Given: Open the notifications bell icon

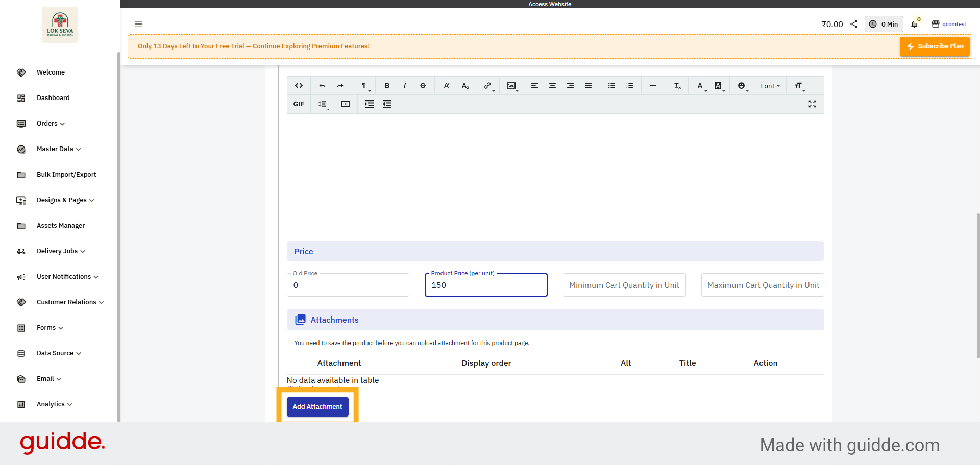Looking at the screenshot, I should [x=914, y=24].
